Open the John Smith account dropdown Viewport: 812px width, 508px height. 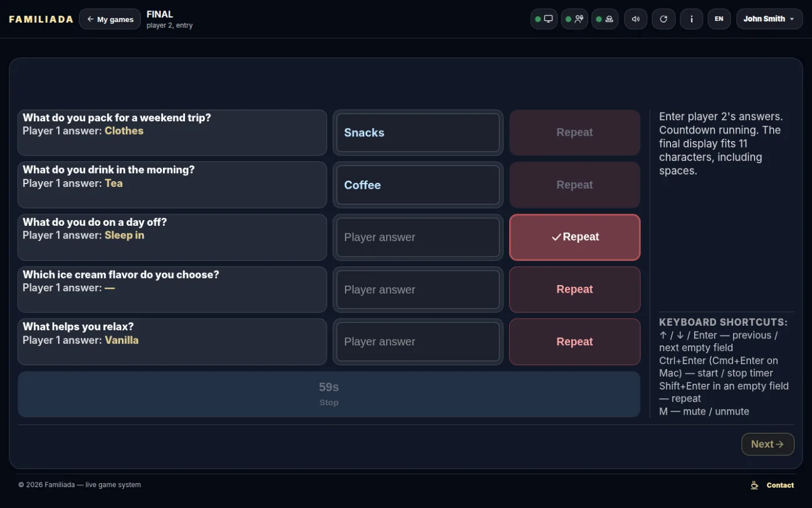770,19
